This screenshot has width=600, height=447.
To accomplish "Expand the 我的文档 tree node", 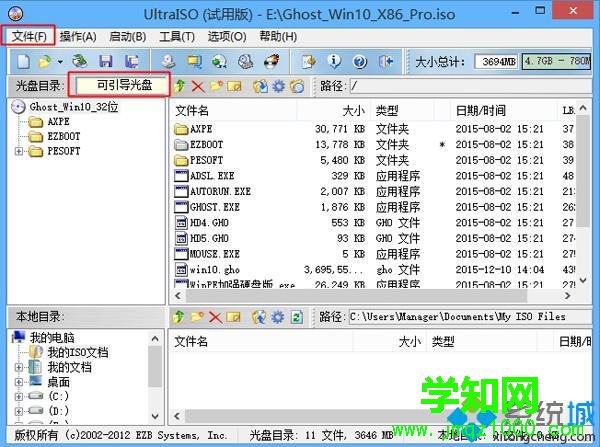I will pos(18,367).
